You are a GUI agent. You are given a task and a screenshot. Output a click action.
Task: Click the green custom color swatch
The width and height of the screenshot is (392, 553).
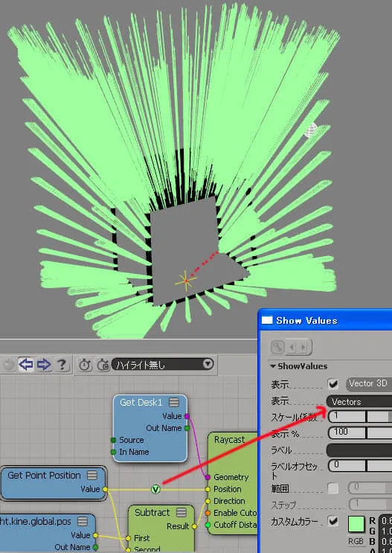(x=356, y=524)
